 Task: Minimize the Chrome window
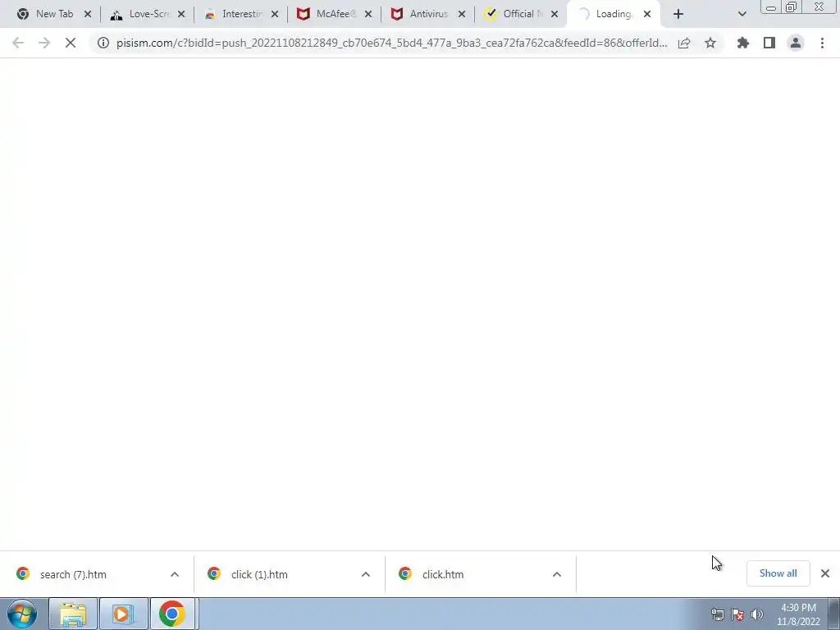pos(771,7)
